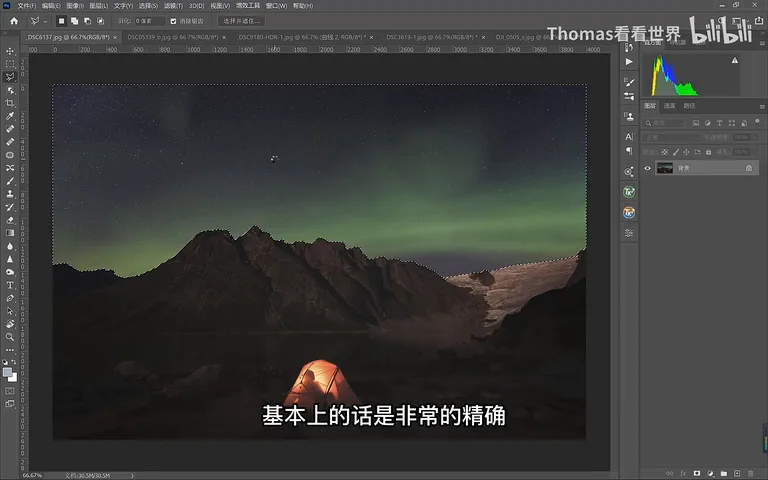Click the Home button in options bar
This screenshot has height=480, width=768.
[14, 21]
